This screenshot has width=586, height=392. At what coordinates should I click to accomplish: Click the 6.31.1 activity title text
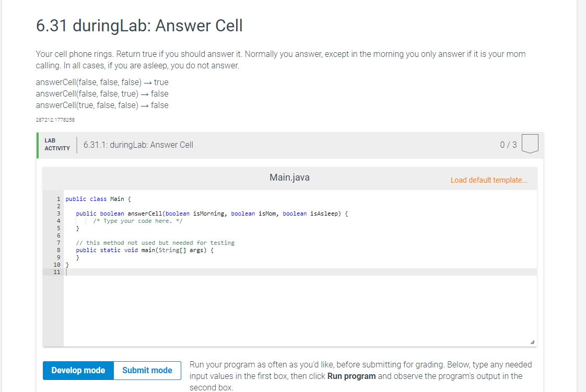(x=138, y=145)
